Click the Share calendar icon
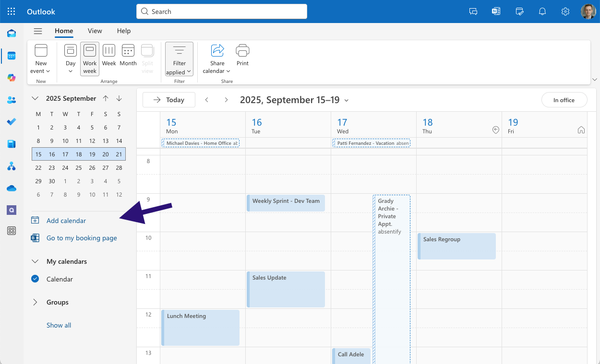This screenshot has width=600, height=364. coord(217,50)
